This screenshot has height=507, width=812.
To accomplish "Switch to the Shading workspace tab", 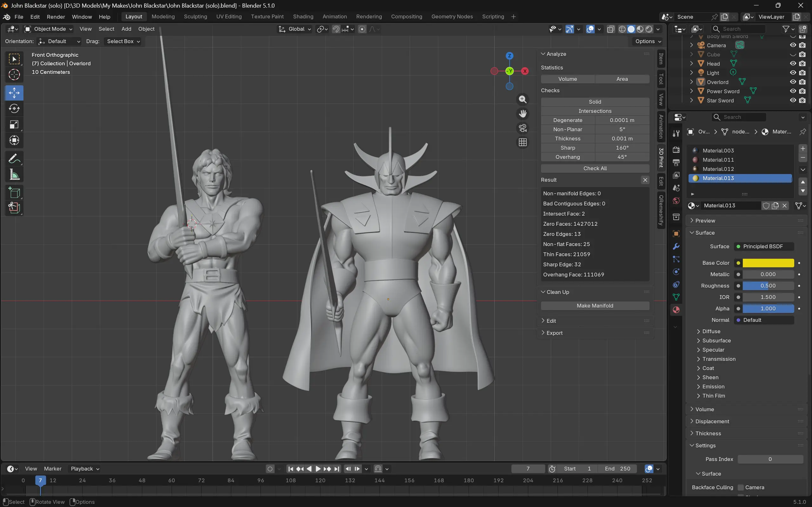I will [x=303, y=17].
